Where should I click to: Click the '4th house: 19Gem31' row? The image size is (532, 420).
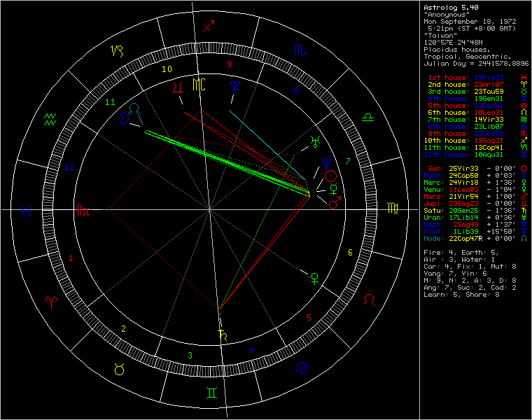point(477,99)
